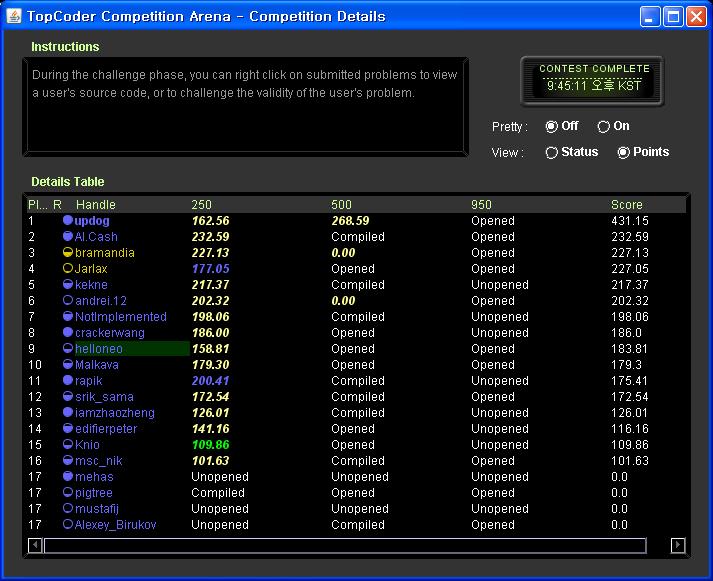Select the Alexey_Birukov handle

click(x=115, y=524)
